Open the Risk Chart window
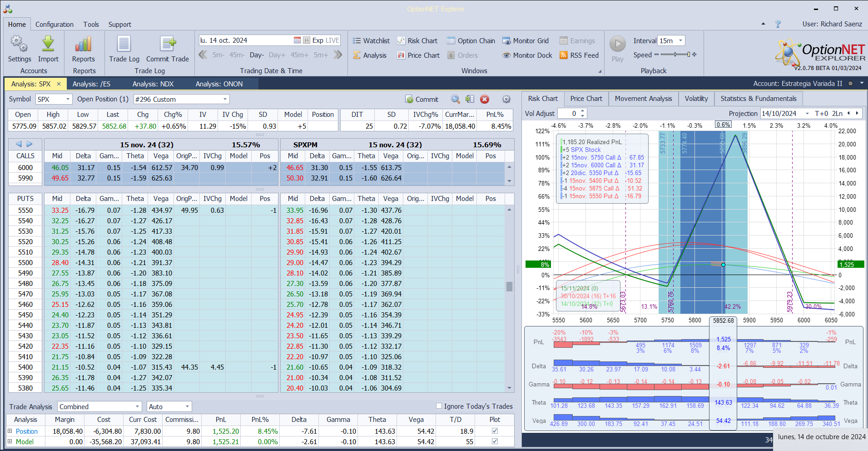Screen dimensions: 868x451 point(417,41)
